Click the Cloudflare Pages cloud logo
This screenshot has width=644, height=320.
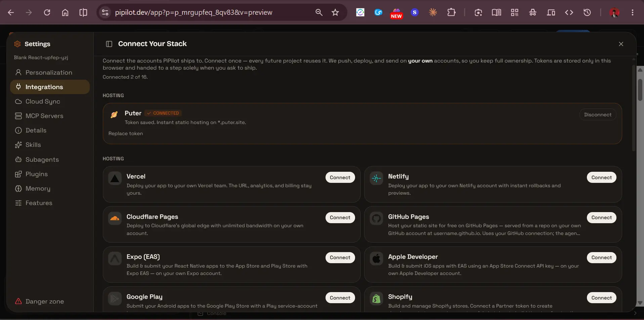point(115,218)
